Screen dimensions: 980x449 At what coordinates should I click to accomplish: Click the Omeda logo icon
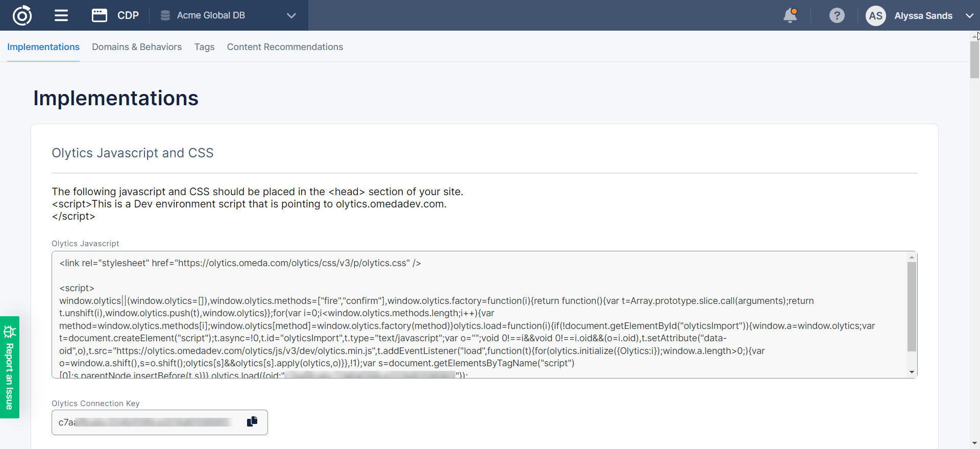tap(22, 15)
